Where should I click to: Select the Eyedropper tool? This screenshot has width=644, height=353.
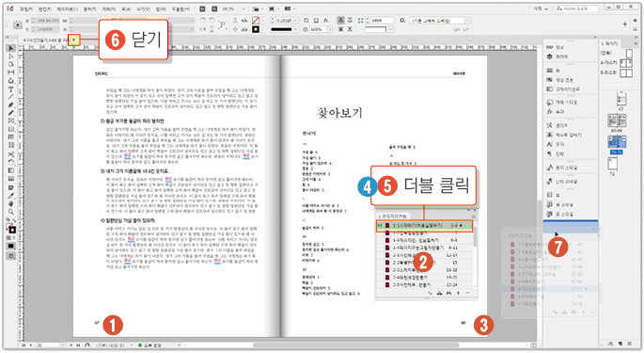(x=11, y=196)
